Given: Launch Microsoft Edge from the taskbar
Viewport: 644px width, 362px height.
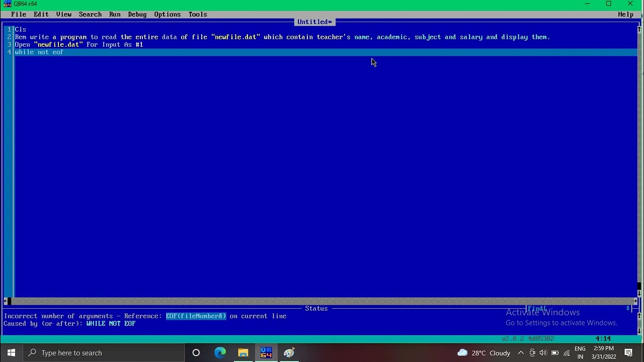Looking at the screenshot, I should click(220, 353).
